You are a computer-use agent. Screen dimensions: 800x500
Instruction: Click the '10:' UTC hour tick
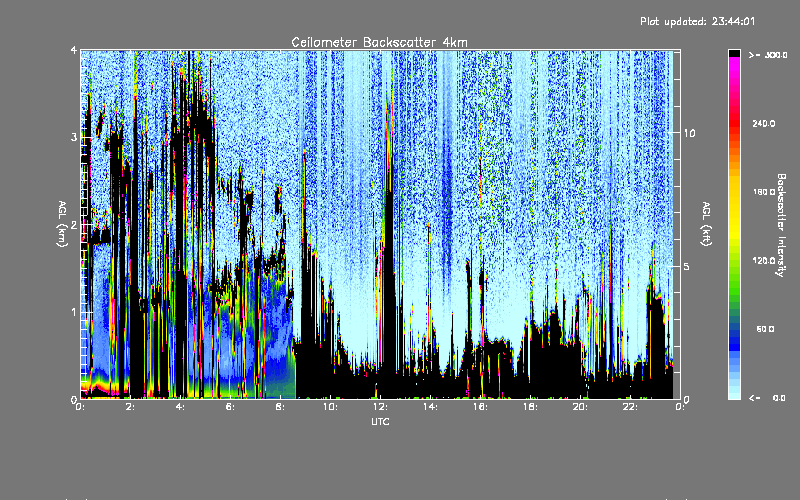tap(330, 407)
